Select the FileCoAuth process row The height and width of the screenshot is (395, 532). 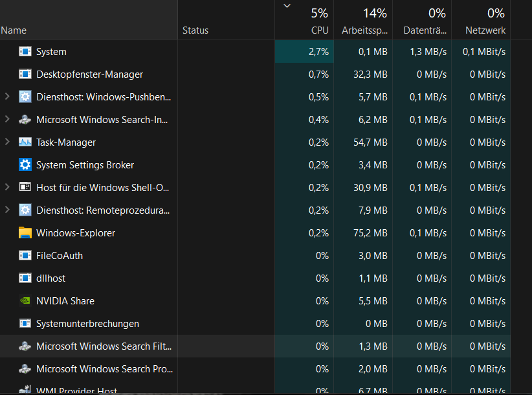[255, 256]
